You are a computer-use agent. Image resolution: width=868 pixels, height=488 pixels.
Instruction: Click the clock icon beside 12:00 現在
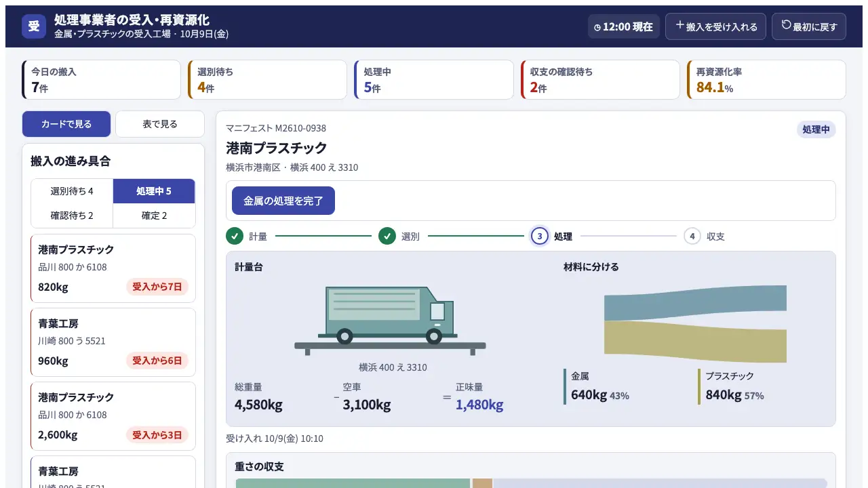tap(597, 28)
